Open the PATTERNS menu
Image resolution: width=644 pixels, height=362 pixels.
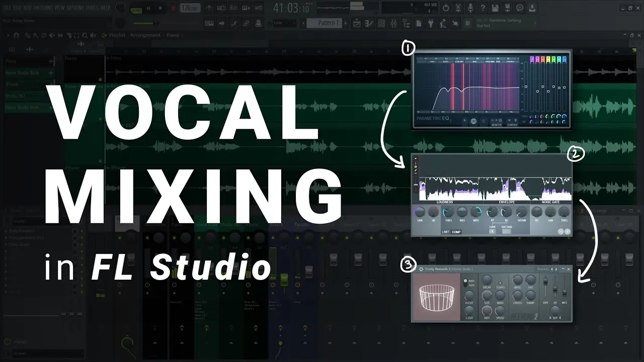point(43,8)
